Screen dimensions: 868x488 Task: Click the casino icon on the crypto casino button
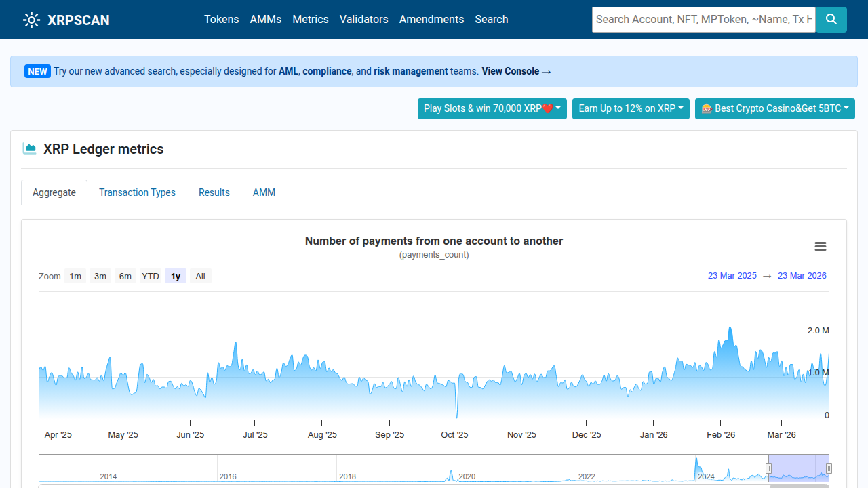(706, 108)
